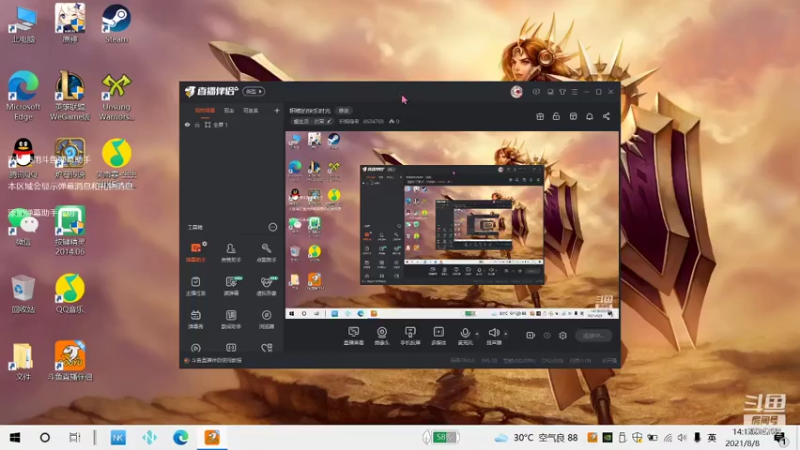Toggle the lock icon of the 全屏 1 source

pyautogui.click(x=197, y=124)
